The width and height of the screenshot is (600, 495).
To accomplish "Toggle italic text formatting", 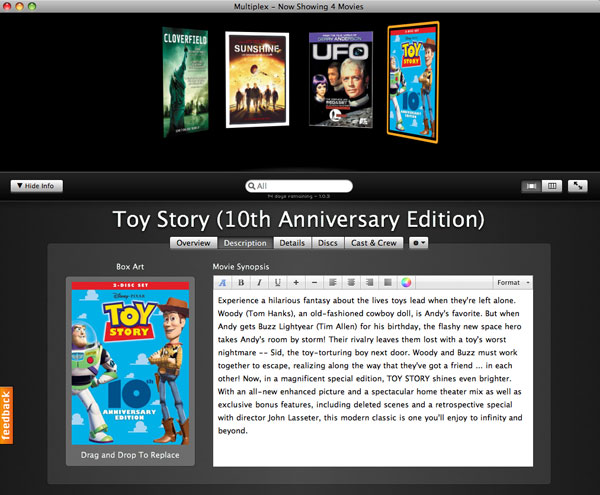I will point(259,283).
